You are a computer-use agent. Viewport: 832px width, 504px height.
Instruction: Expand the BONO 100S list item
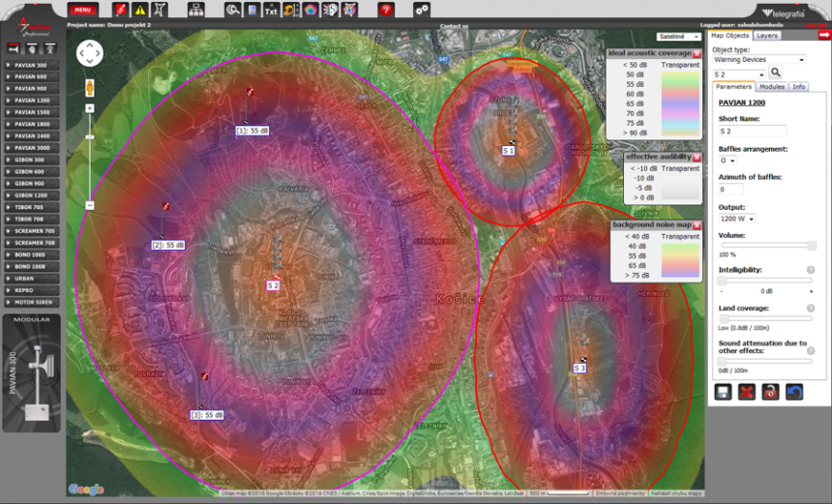[32, 255]
